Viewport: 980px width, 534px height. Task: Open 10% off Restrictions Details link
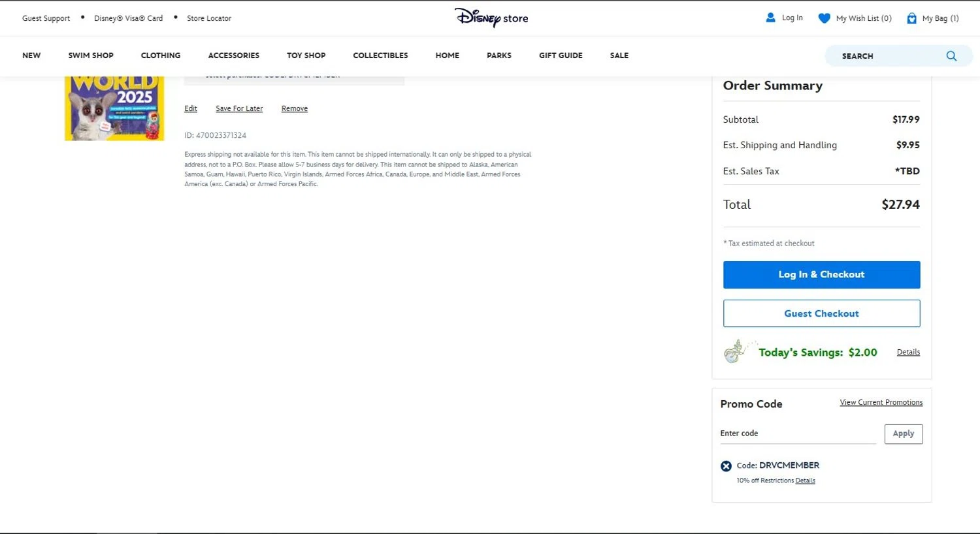point(805,480)
